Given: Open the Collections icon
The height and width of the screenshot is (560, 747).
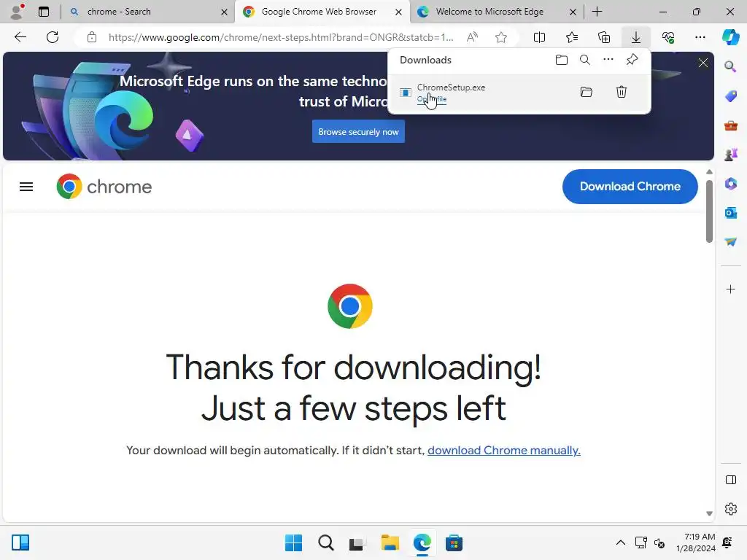Looking at the screenshot, I should coord(604,37).
